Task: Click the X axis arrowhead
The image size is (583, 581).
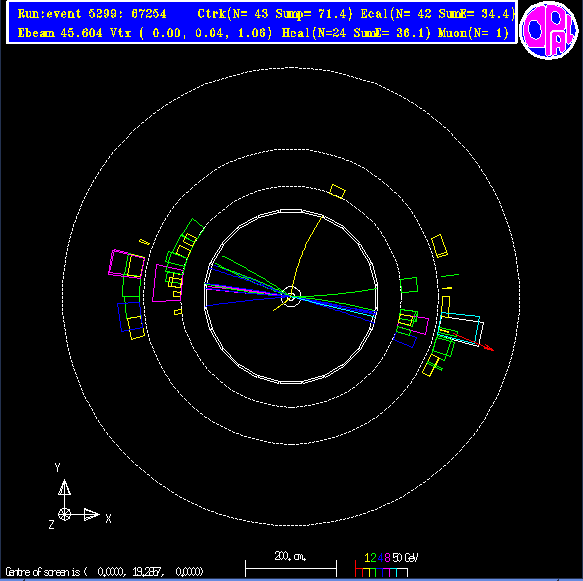Action: coord(91,514)
